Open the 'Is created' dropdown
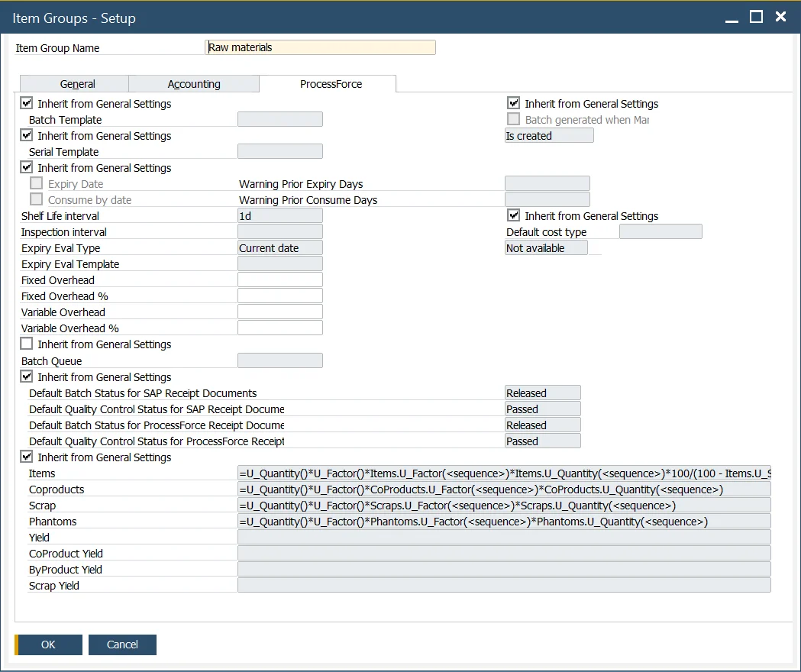This screenshot has width=801, height=672. 549,136
